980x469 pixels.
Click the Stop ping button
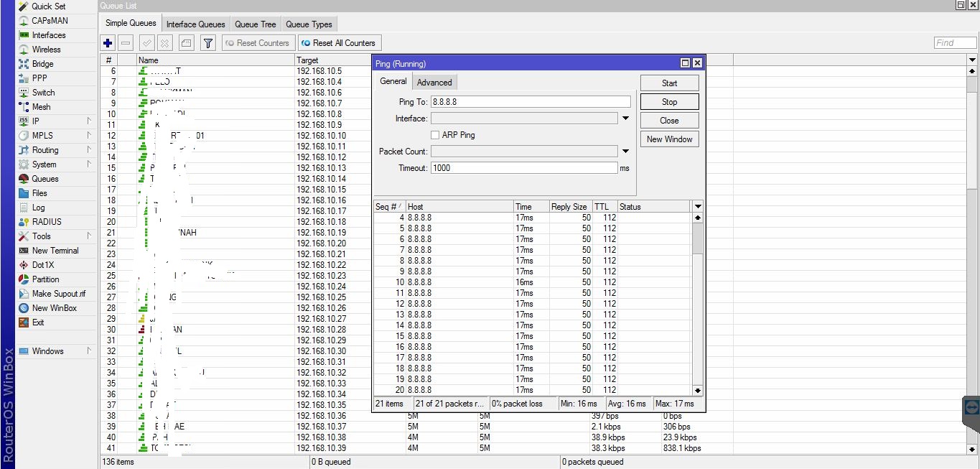(x=669, y=102)
